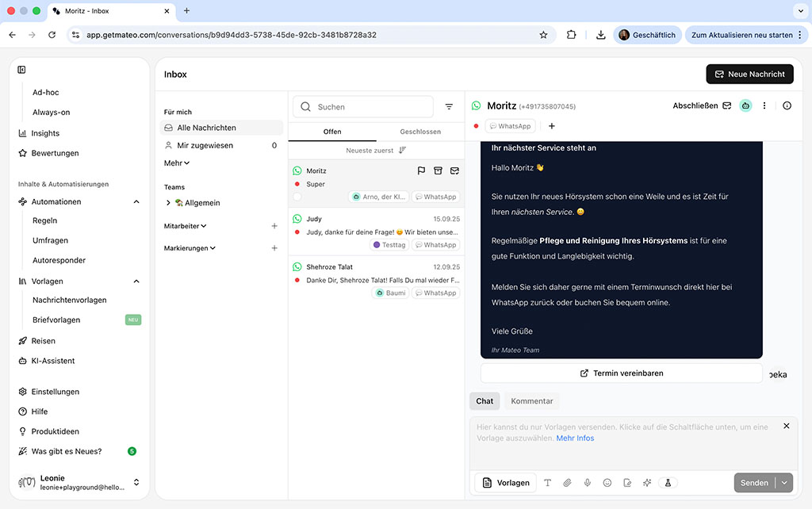
Task: Switch to the Geschlossen tab
Action: pos(420,132)
